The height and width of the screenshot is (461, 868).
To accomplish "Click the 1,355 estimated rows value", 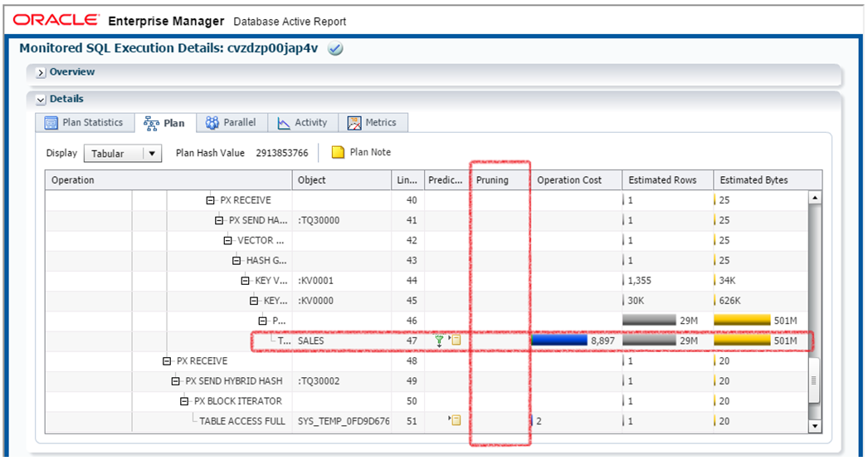I will click(639, 281).
